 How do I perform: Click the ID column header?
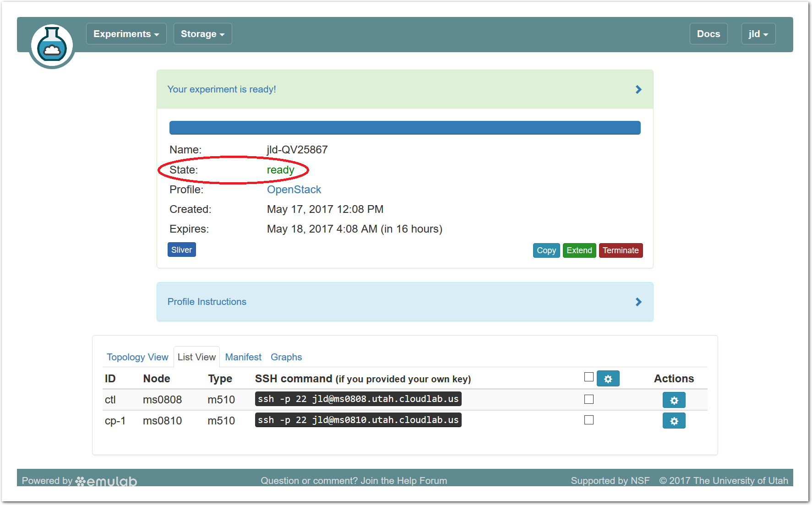point(110,379)
